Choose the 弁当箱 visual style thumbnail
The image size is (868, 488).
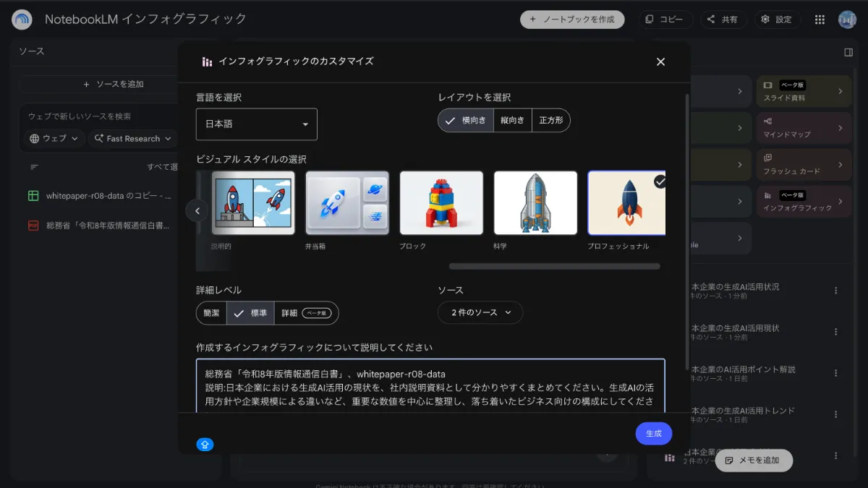pyautogui.click(x=347, y=202)
